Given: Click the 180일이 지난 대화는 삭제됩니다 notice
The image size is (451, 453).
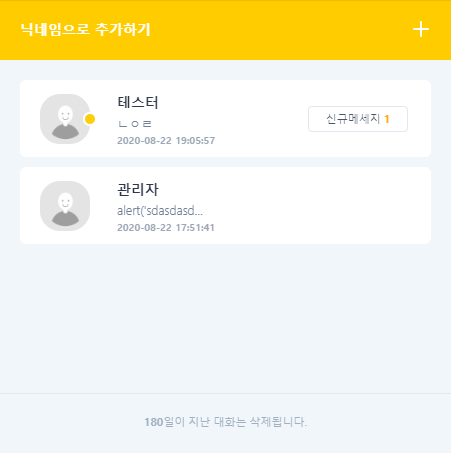Looking at the screenshot, I should 225,422.
